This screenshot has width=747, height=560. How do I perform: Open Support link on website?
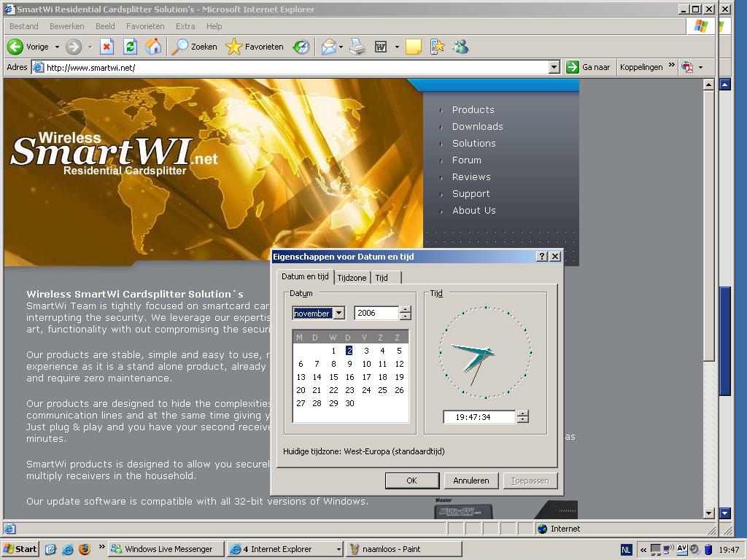tap(471, 193)
